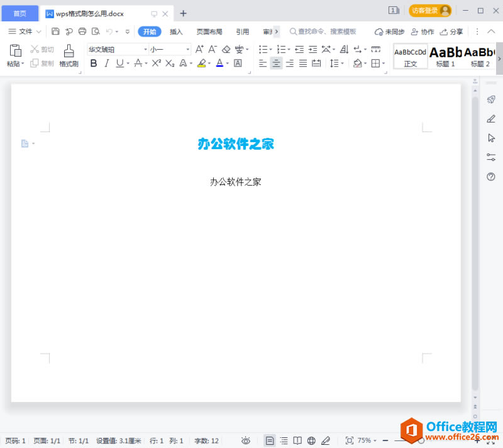The image size is (503, 448).
Task: Expand bullet list style dropdown
Action: click(270, 50)
